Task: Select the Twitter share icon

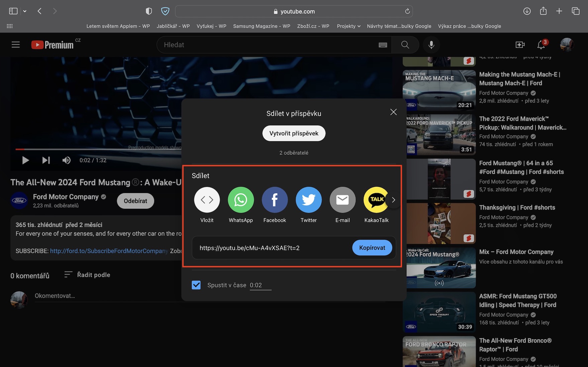Action: pyautogui.click(x=308, y=200)
